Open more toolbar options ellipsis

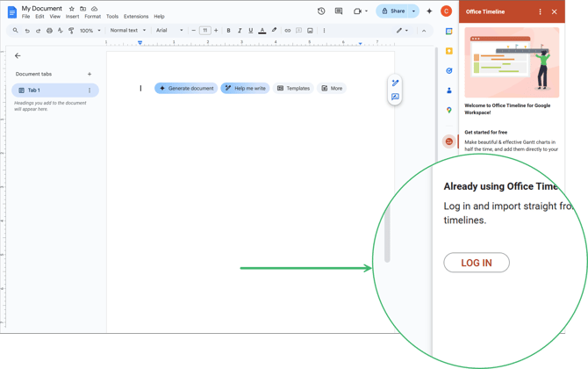(324, 31)
